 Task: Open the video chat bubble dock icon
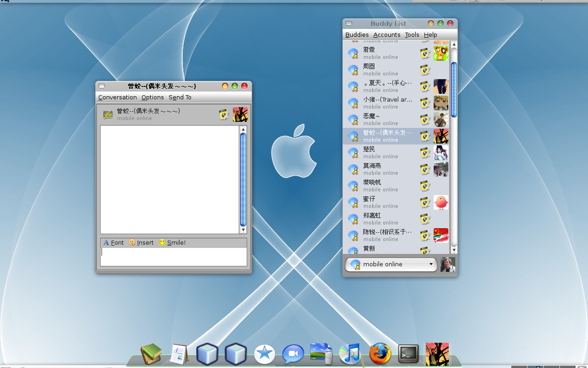tap(293, 354)
